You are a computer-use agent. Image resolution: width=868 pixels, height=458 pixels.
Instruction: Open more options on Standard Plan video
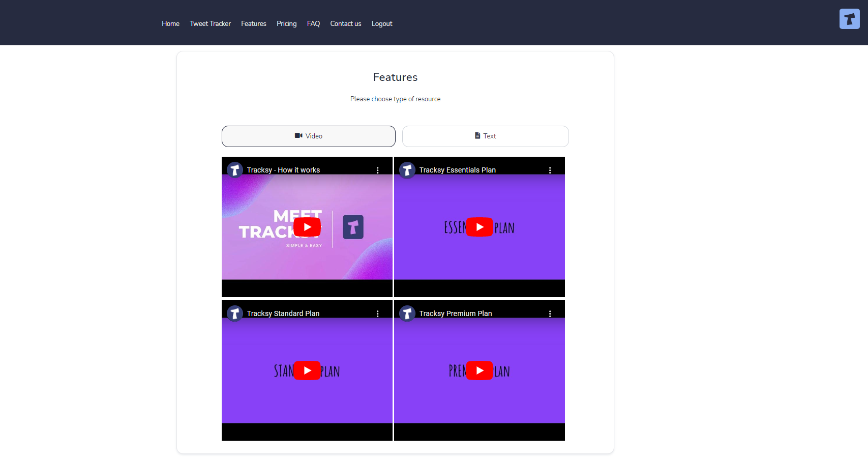tap(377, 313)
